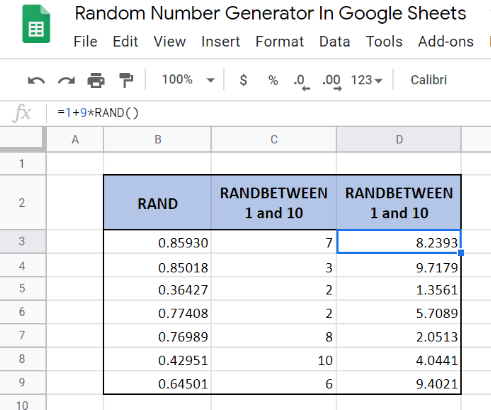The width and height of the screenshot is (491, 410).
Task: Open the Calibri font dropdown
Action: click(428, 80)
